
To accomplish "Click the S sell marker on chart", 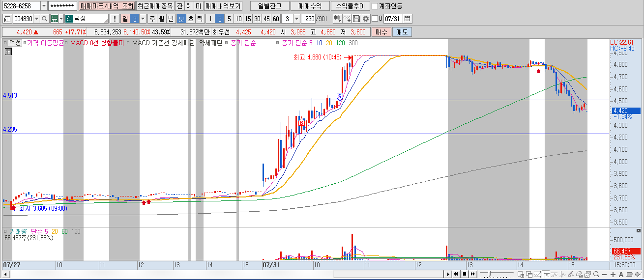I will (339, 96).
